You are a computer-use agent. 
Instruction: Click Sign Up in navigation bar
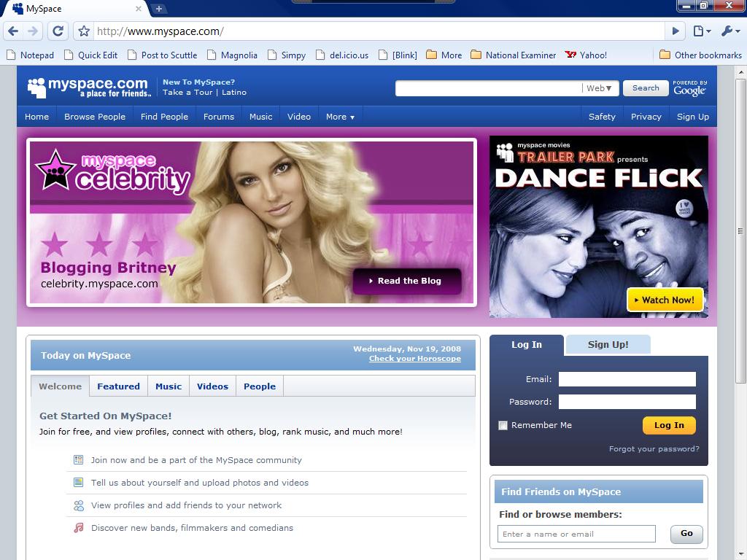(x=693, y=117)
